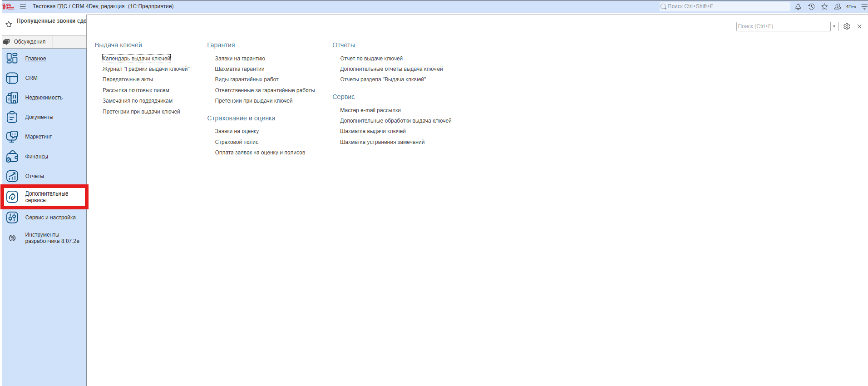Screen dimensions: 868x386
Task: Open Календарь выдачи ключей link
Action: coord(136,59)
